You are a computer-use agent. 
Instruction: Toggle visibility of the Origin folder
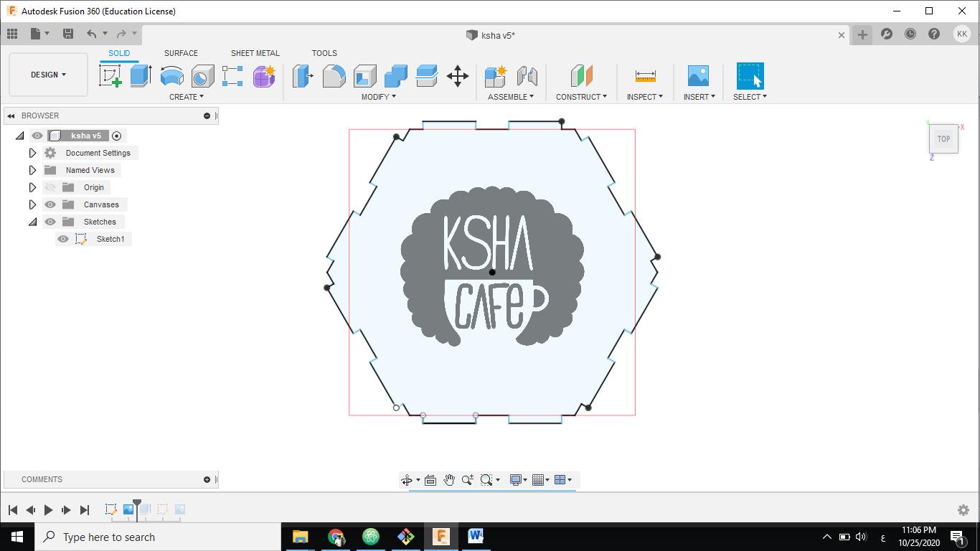coord(50,187)
